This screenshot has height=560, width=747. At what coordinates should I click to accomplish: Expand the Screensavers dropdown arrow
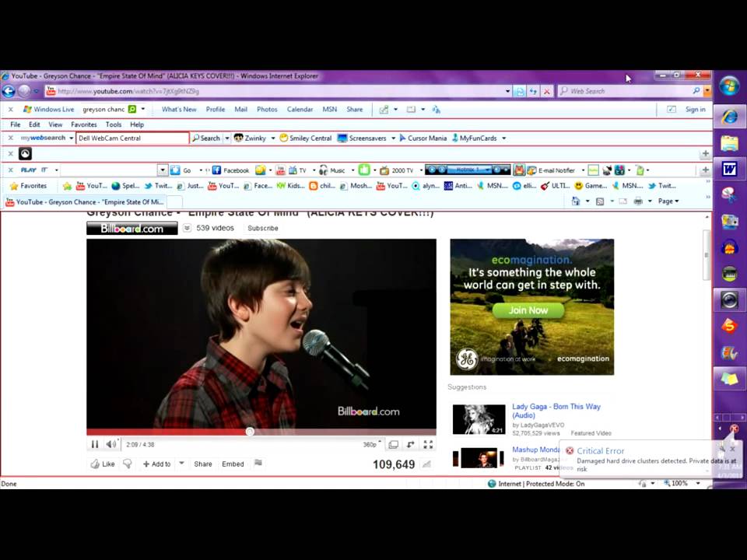(394, 138)
